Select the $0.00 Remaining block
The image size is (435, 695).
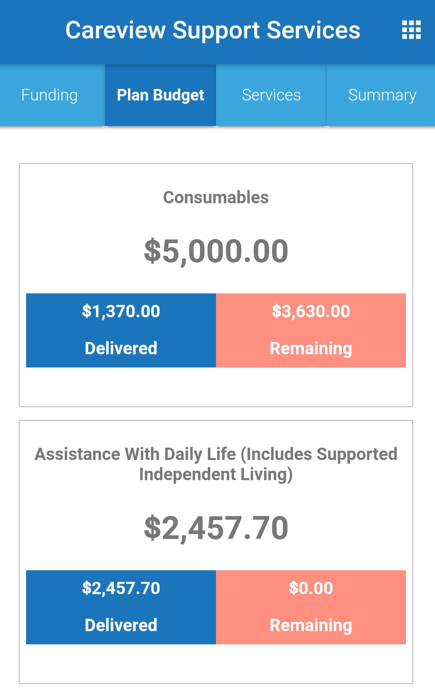[x=311, y=607]
